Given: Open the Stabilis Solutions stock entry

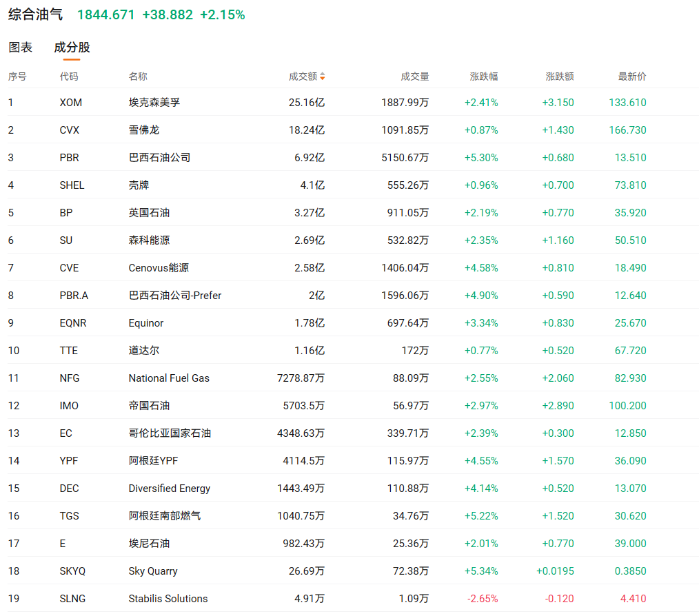Looking at the screenshot, I should tap(168, 599).
